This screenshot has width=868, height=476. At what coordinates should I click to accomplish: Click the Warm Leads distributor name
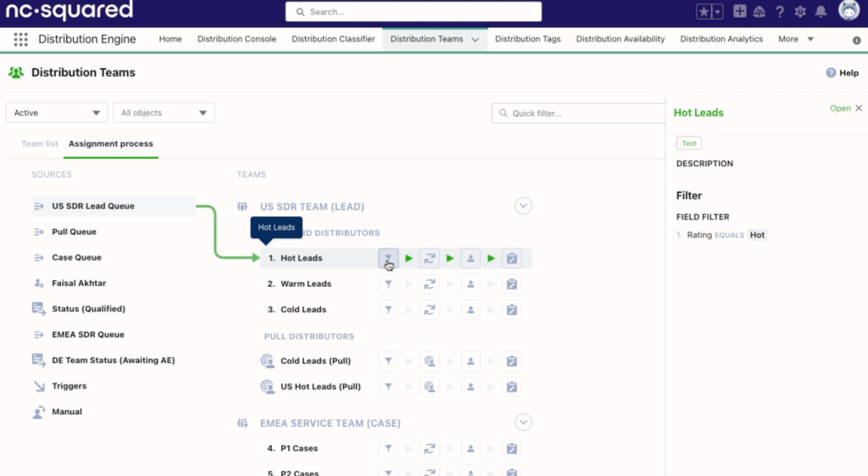305,283
